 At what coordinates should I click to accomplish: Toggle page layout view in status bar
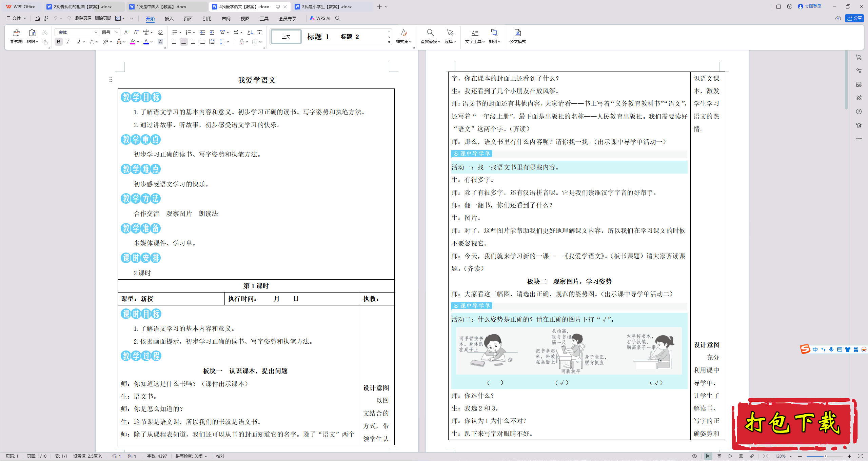[x=708, y=456]
